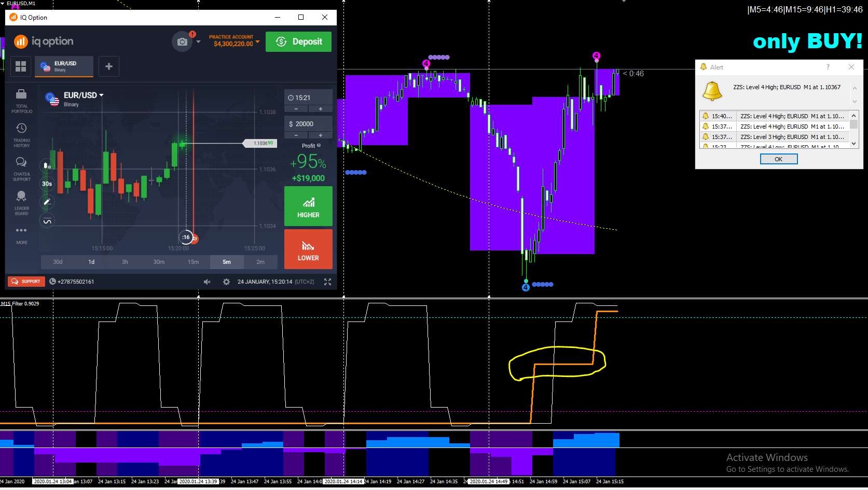This screenshot has width=868, height=490.
Task: Click the alert list scrollbar up arrow
Action: click(854, 115)
